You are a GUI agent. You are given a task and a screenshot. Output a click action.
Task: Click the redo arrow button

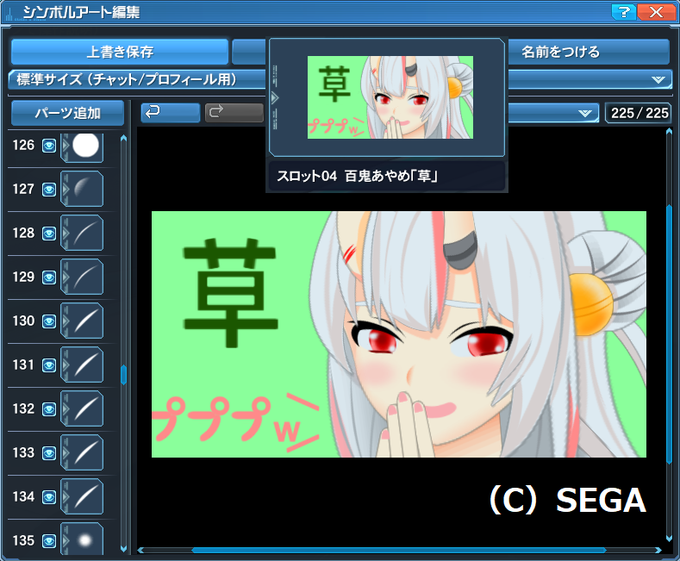point(234,113)
